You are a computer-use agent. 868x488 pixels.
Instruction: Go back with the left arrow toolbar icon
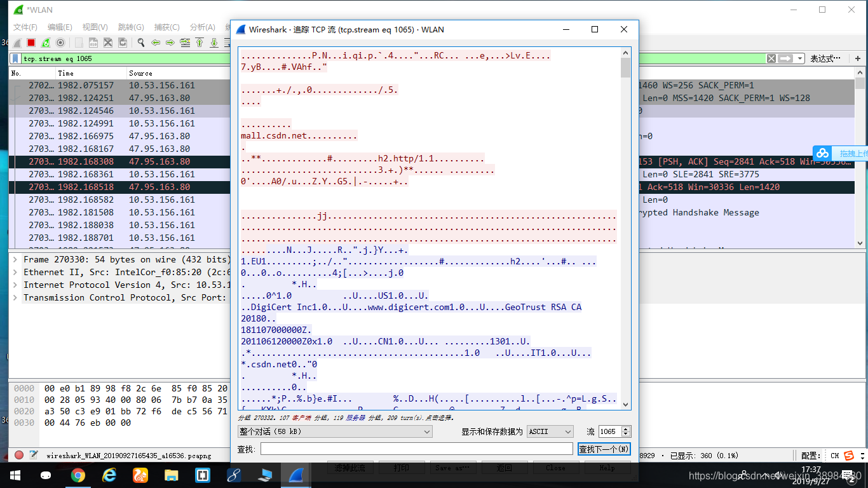(156, 43)
